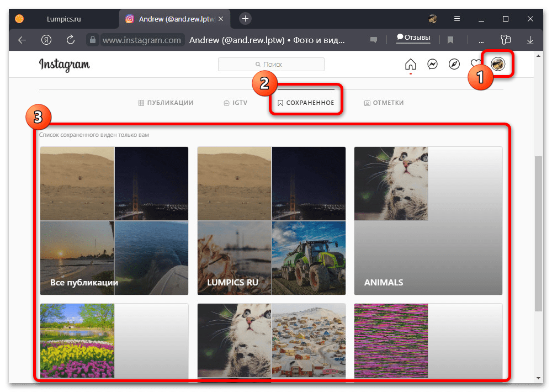Open the ANIMALS saved collection
Screen dimensions: 552x392
pyautogui.click(x=428, y=221)
